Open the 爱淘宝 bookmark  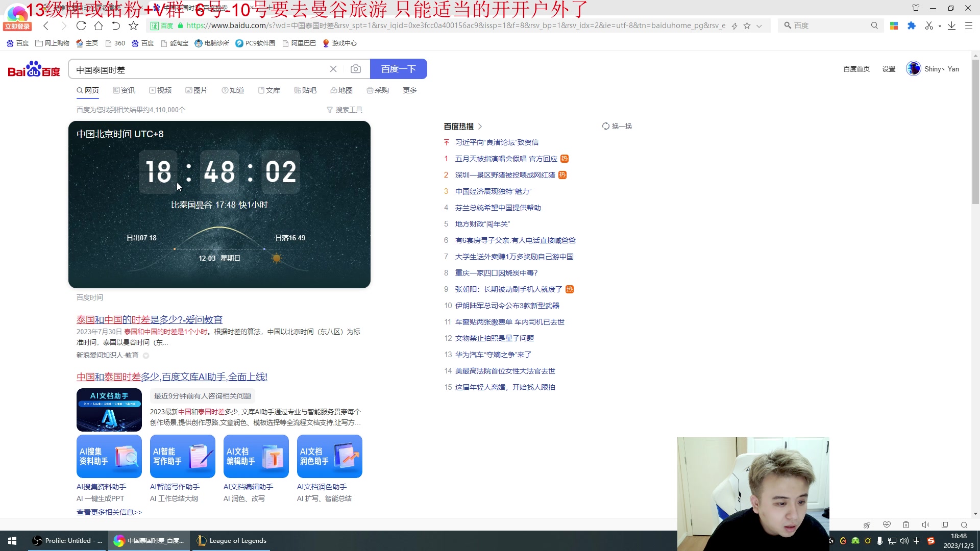175,43
